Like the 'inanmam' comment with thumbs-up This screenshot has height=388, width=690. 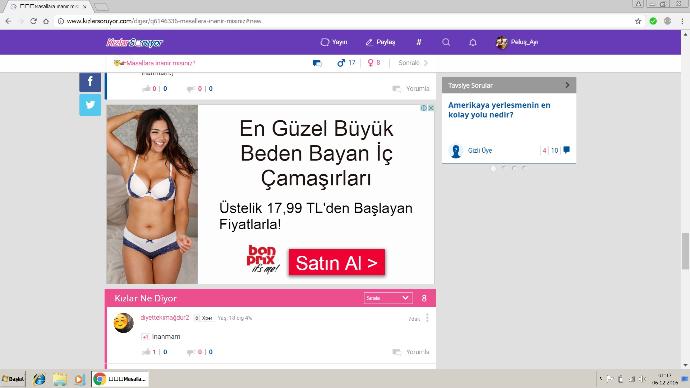[x=147, y=352]
